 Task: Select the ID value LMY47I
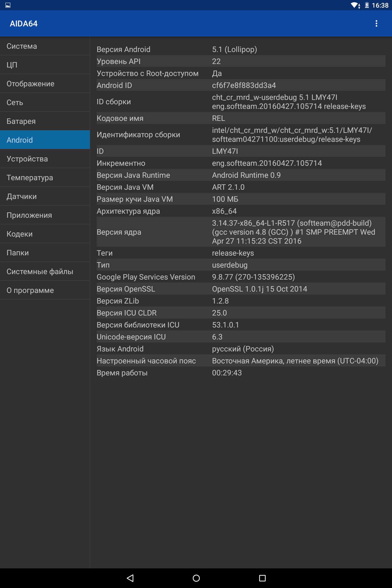(x=225, y=151)
